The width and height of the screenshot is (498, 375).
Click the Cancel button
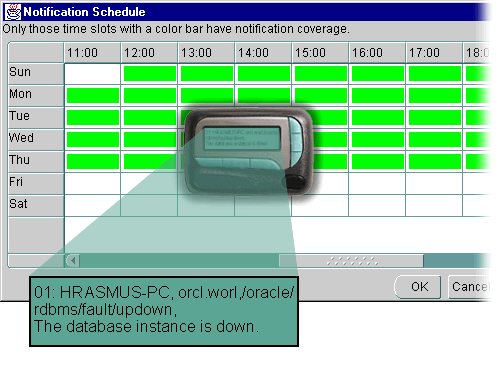pos(469,287)
